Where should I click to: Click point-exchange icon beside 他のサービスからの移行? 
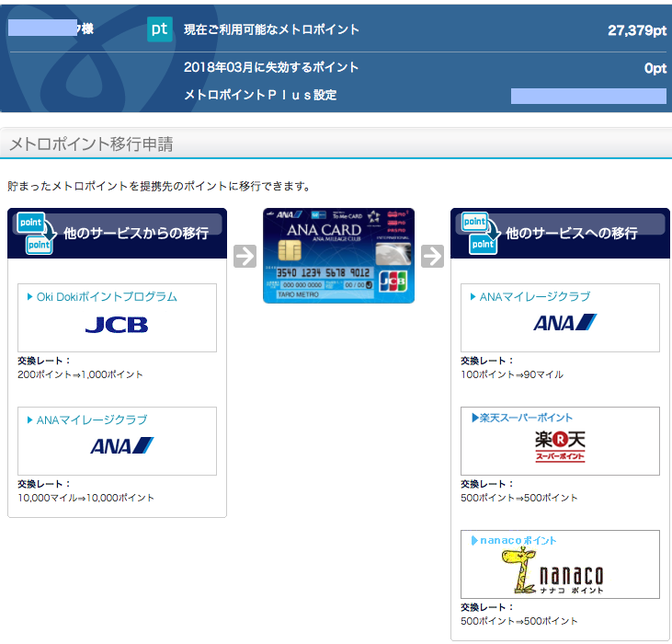(37, 234)
